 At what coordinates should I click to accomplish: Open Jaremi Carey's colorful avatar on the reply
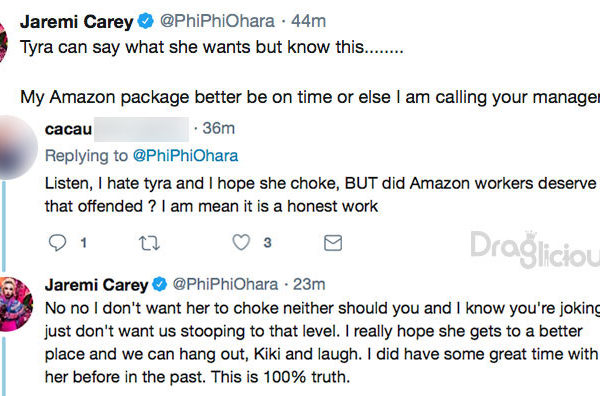point(15,305)
